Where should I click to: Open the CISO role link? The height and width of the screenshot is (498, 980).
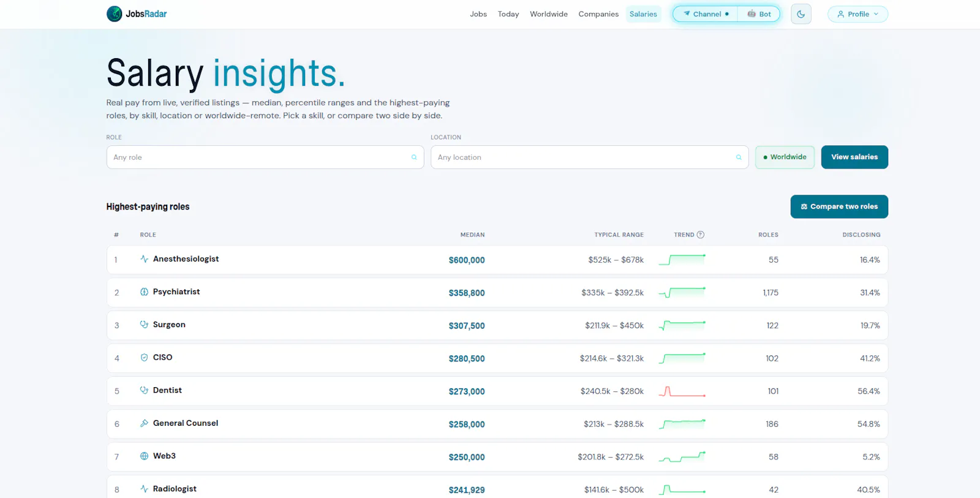(162, 357)
